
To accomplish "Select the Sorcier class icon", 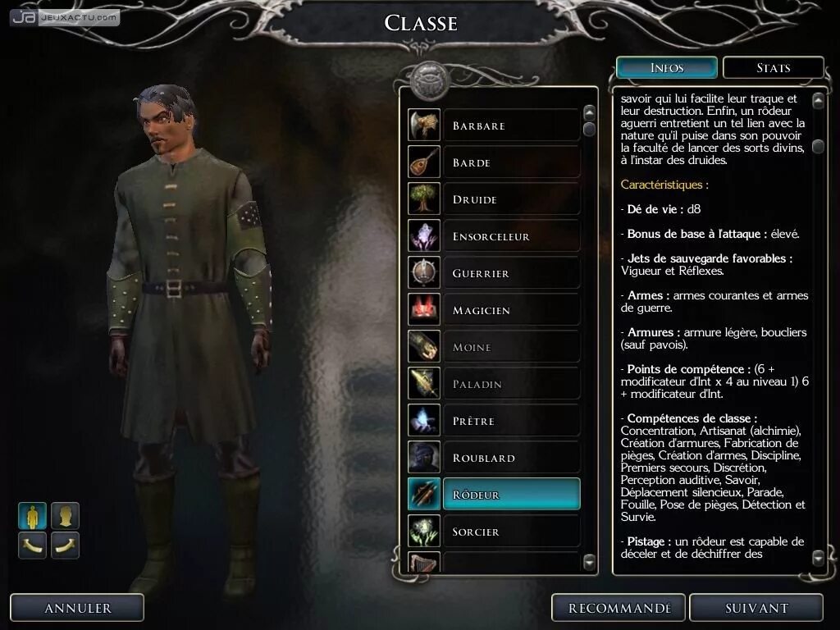I will click(424, 532).
